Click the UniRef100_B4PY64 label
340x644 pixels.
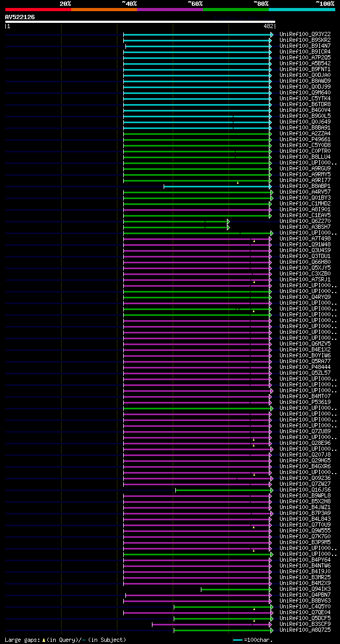tap(305, 560)
